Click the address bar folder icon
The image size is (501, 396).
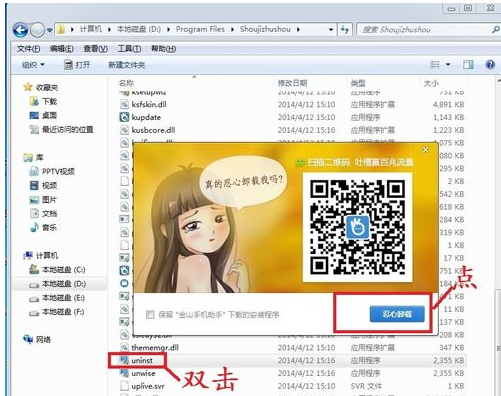(61, 30)
